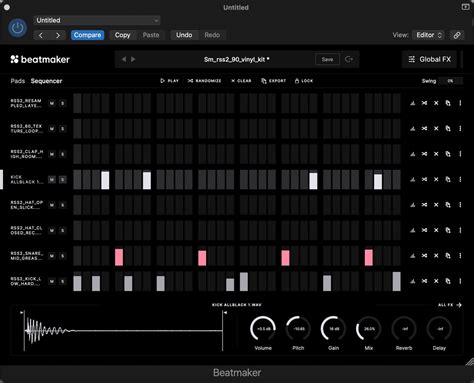
Task: Solo the RSS2_60_TEXTURE_LOOP track
Action: [62, 129]
